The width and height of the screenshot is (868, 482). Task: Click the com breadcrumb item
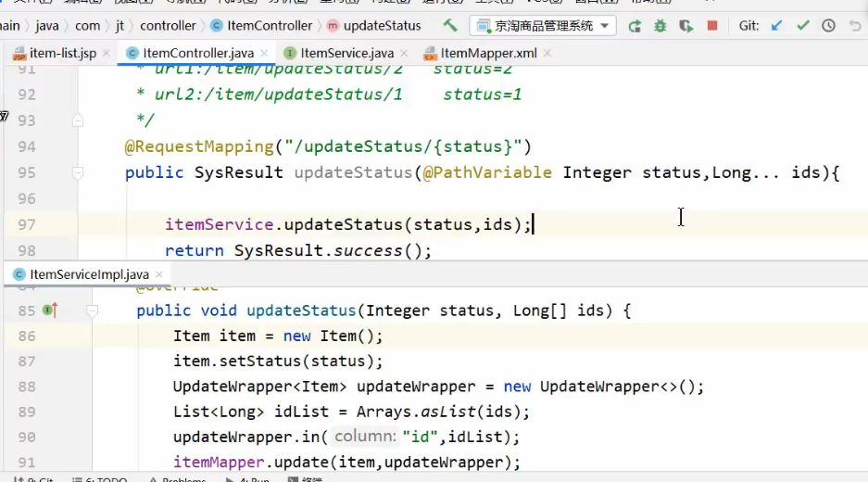tap(87, 25)
